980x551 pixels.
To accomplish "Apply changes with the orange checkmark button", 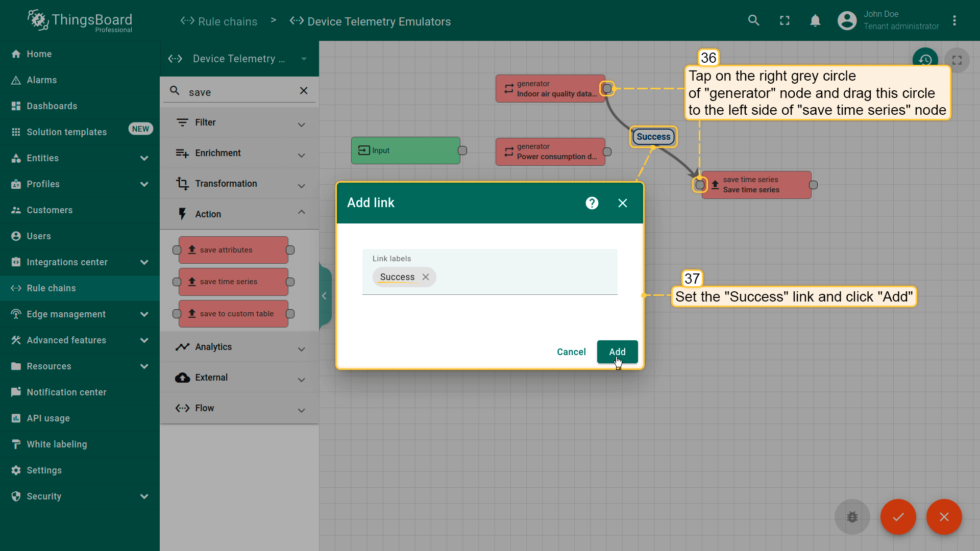I will coord(898,517).
